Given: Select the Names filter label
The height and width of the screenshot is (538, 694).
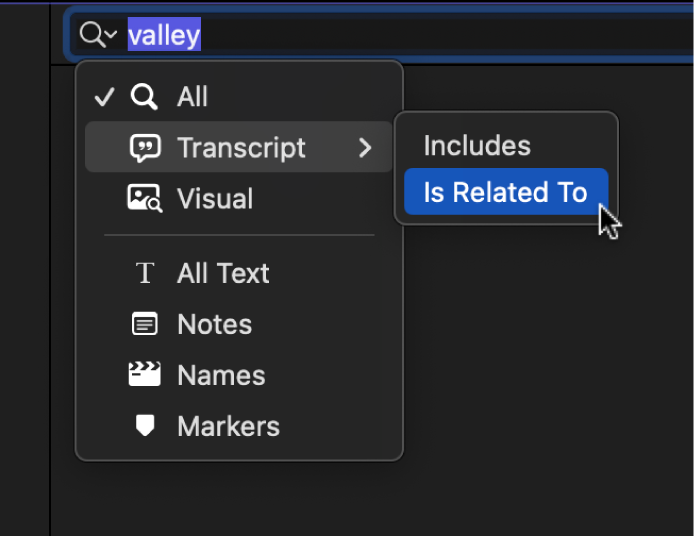Looking at the screenshot, I should [x=221, y=375].
